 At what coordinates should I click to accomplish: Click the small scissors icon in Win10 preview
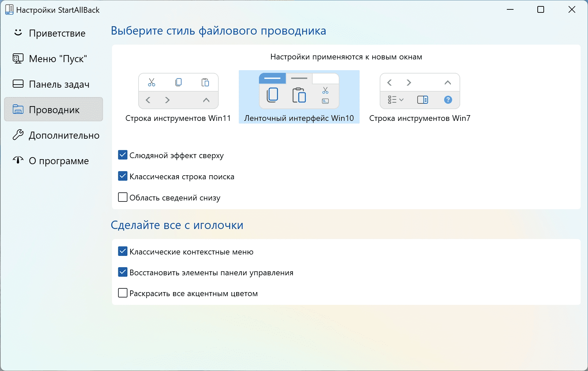click(325, 90)
